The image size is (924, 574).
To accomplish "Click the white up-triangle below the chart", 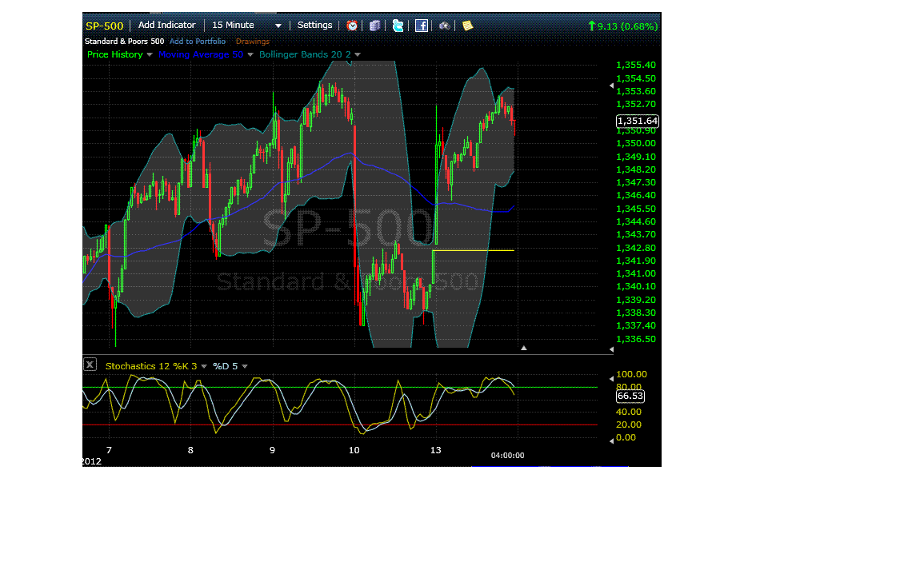I will pyautogui.click(x=524, y=348).
